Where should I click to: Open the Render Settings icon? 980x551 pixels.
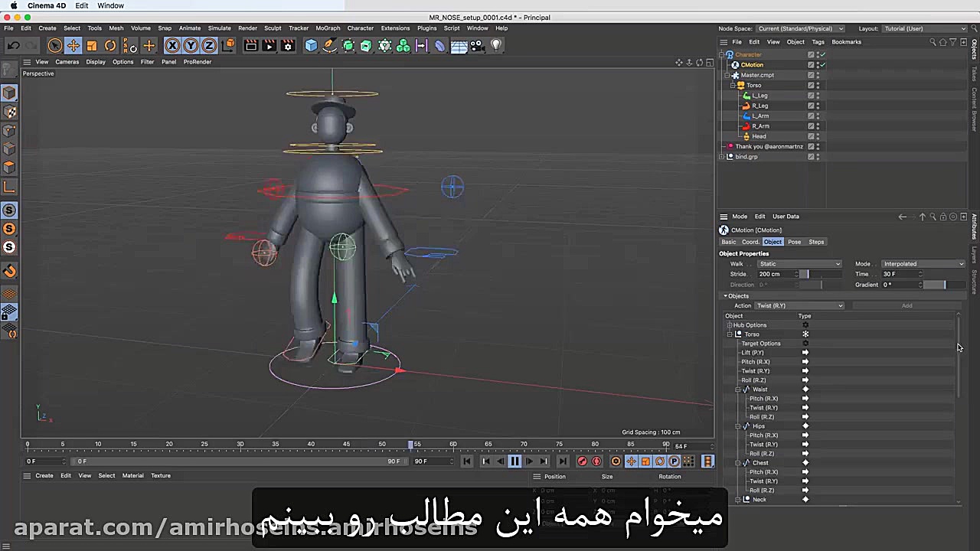[287, 46]
